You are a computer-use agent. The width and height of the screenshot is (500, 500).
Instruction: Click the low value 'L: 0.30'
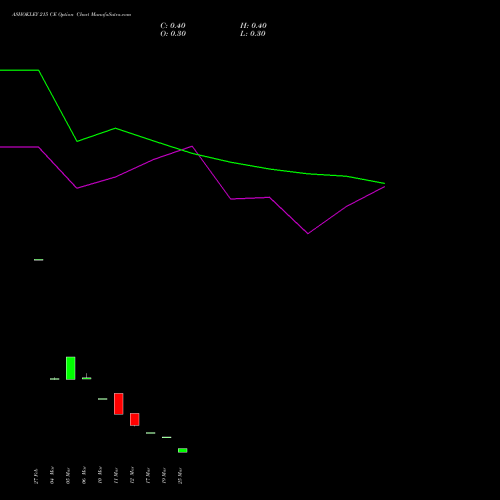click(253, 34)
